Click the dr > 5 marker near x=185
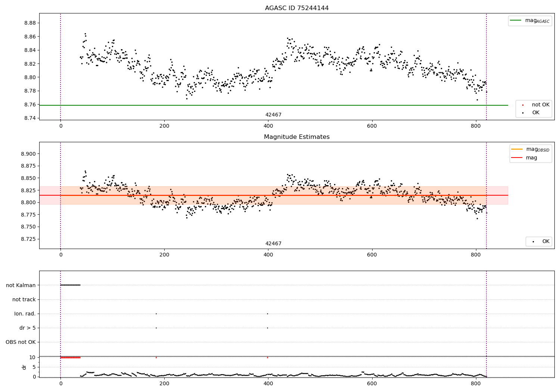560x392 pixels. click(156, 328)
